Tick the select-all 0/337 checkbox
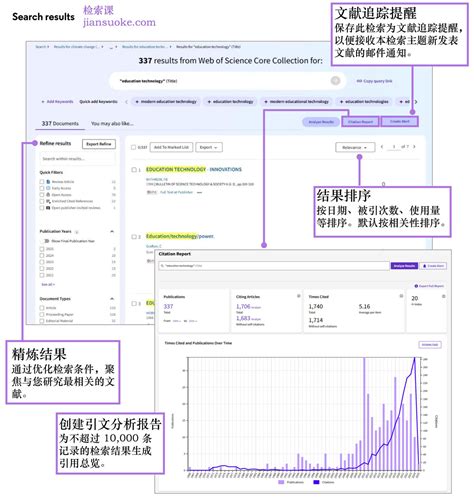The image size is (474, 500). (133, 147)
